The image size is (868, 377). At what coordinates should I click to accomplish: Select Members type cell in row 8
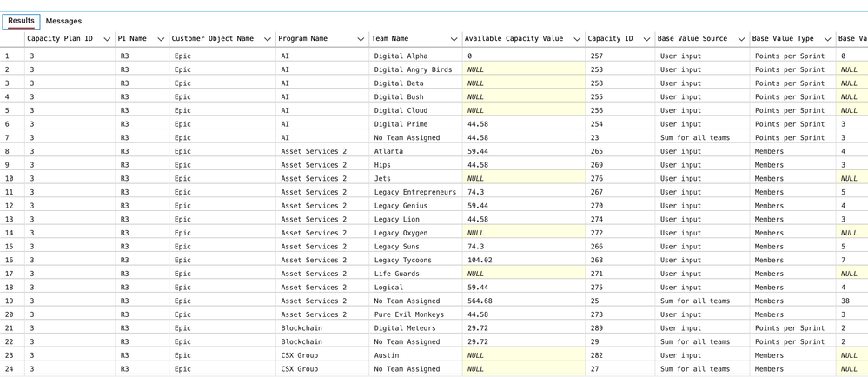pos(792,151)
